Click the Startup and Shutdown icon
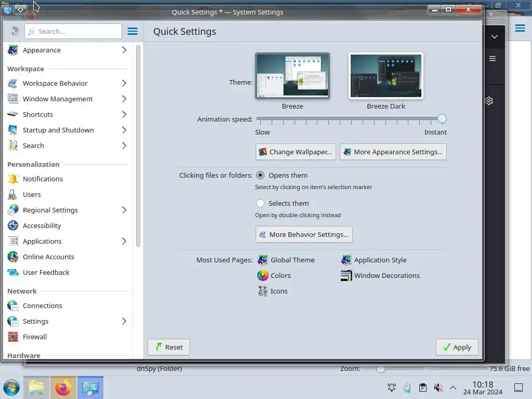This screenshot has height=399, width=532. (x=13, y=130)
